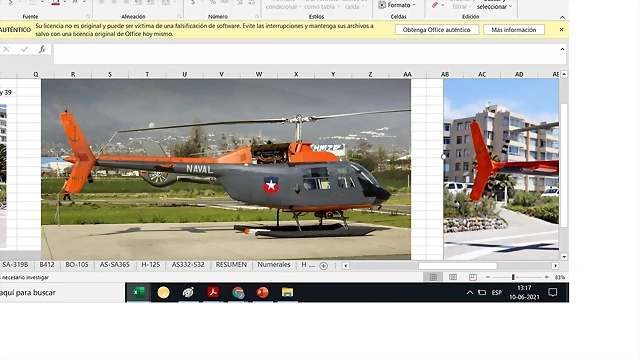The image size is (640, 360).
Task: Click the Windows search box
Action: (x=62, y=293)
